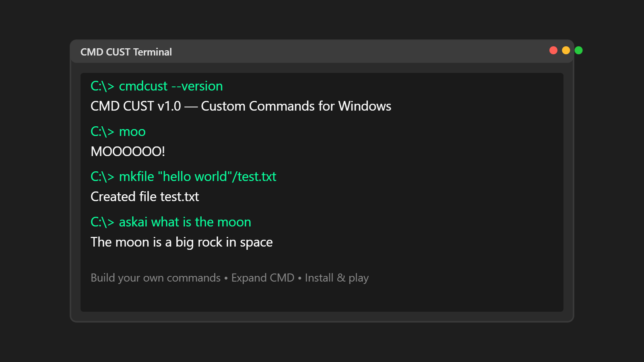Click the "CMD CUST Terminal" title text
The width and height of the screenshot is (644, 362).
coord(126,52)
